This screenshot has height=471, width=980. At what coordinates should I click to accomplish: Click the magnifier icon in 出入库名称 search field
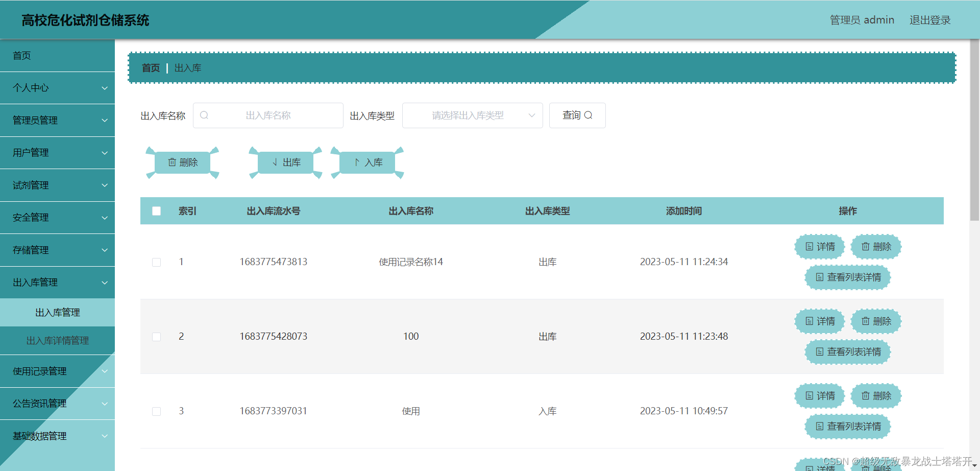(x=204, y=115)
